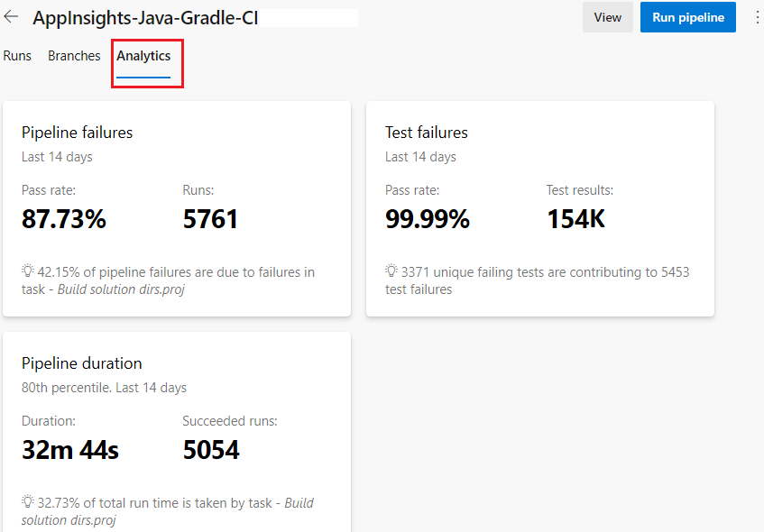Screen dimensions: 764x532
Task: Click the 87.73% pass rate value
Action: pyautogui.click(x=64, y=219)
